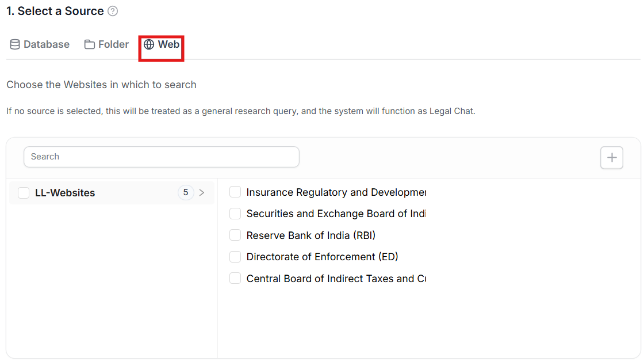
Task: Click the plus icon to add website
Action: pos(612,157)
